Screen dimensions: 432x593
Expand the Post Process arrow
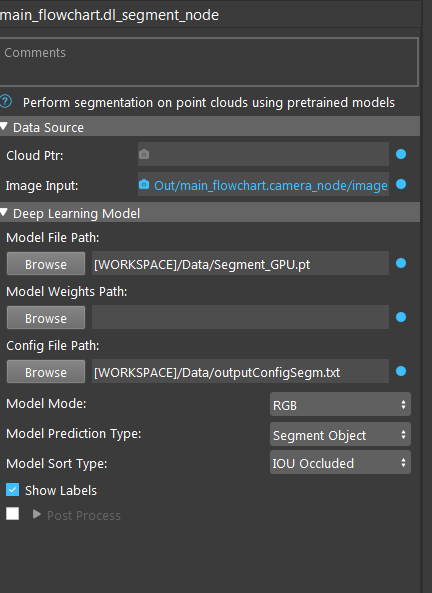coord(37,514)
